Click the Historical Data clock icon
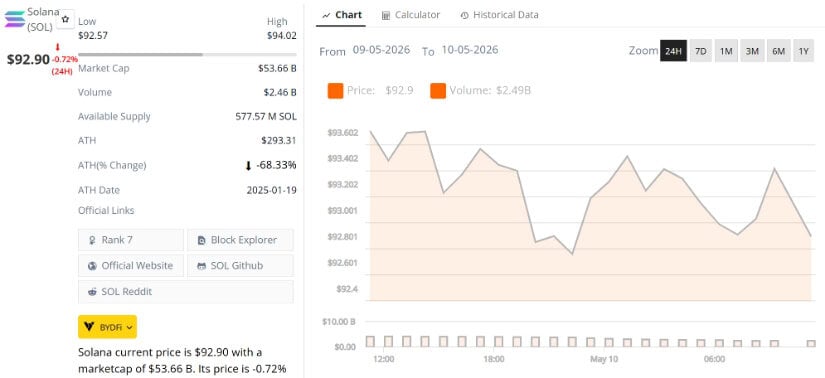This screenshot has width=825, height=378. click(464, 15)
